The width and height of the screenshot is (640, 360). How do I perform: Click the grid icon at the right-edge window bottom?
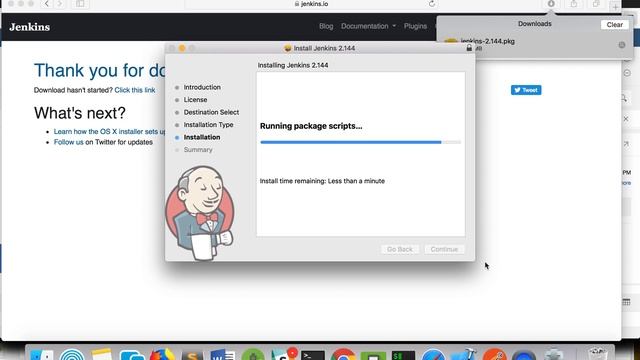pos(626,302)
